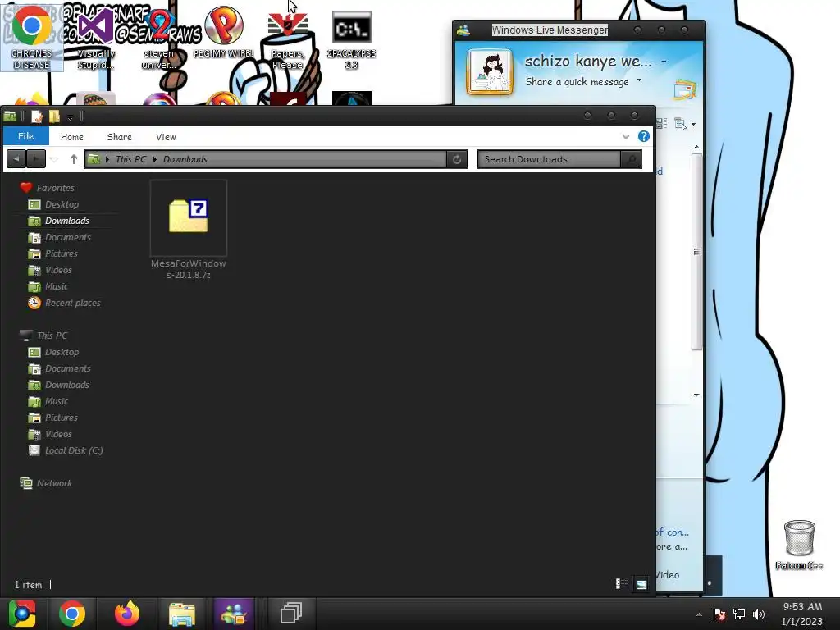Open the Home ribbon tab
This screenshot has width=840, height=630.
click(72, 137)
